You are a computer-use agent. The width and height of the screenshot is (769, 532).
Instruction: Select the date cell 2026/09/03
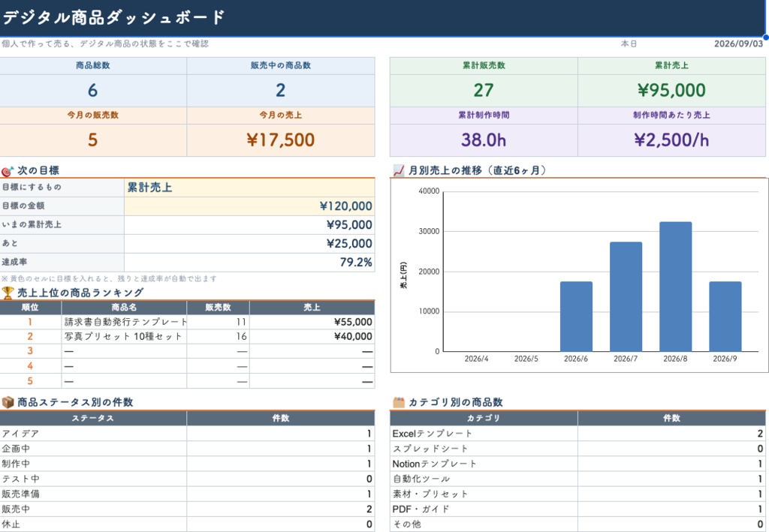pyautogui.click(x=738, y=44)
